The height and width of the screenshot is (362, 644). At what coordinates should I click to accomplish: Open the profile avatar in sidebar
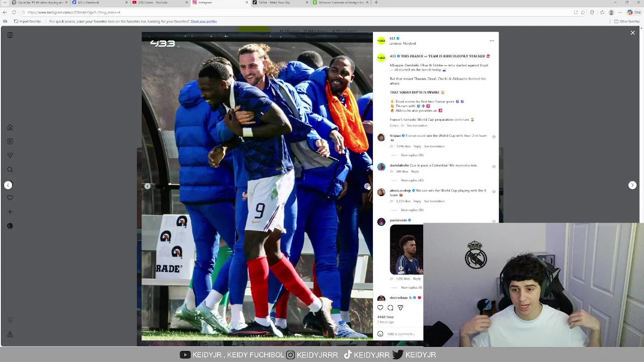10,226
